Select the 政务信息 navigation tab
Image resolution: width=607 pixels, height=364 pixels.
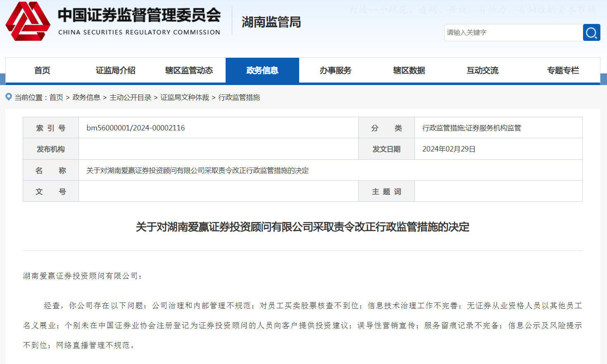(262, 71)
